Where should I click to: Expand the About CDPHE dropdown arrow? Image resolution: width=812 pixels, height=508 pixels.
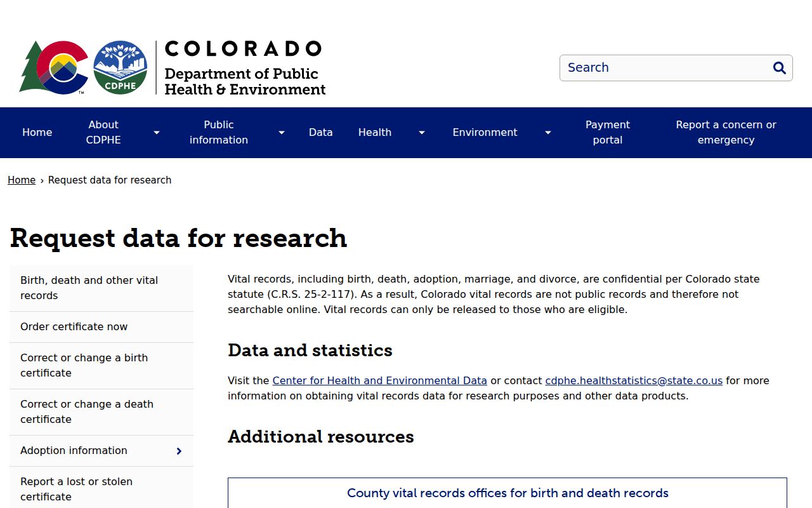(157, 133)
